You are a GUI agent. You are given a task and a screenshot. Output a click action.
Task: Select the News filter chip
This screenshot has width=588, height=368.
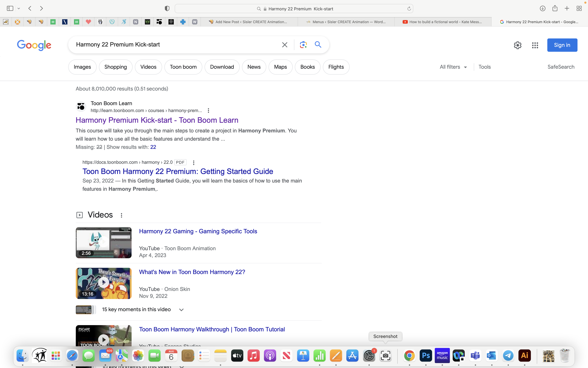click(x=254, y=67)
